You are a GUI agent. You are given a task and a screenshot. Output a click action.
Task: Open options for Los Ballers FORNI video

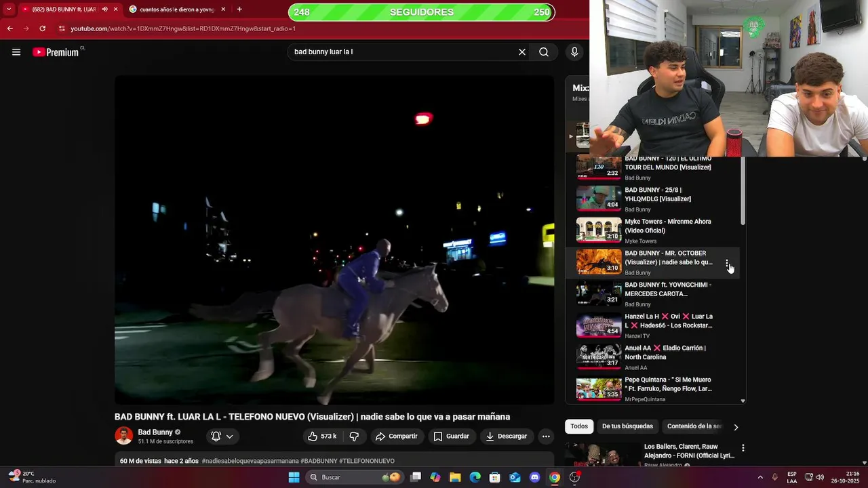tap(743, 448)
